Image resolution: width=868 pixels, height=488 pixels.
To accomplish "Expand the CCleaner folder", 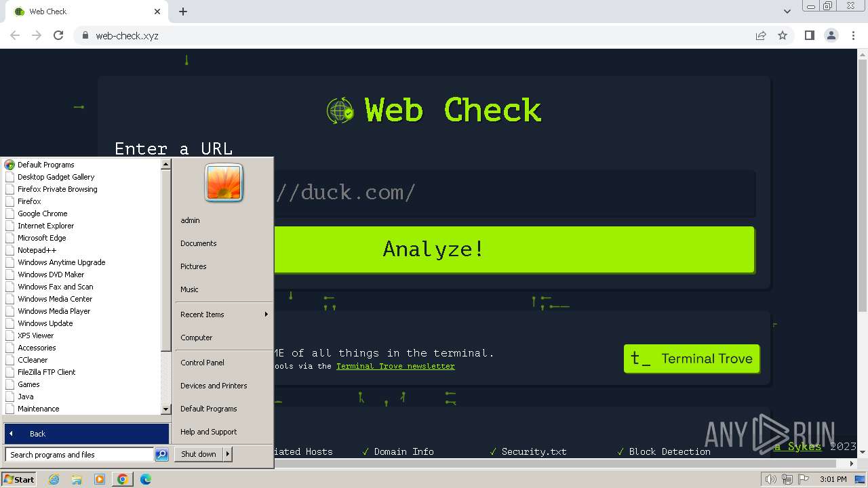I will click(x=33, y=360).
